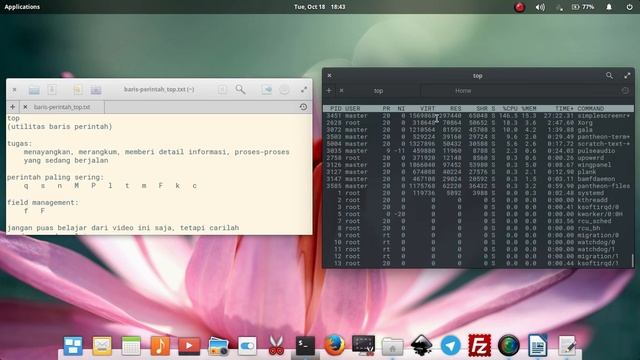Open a file in the Scratch text editor
Viewport: 640px width, 360px height.
34,90
